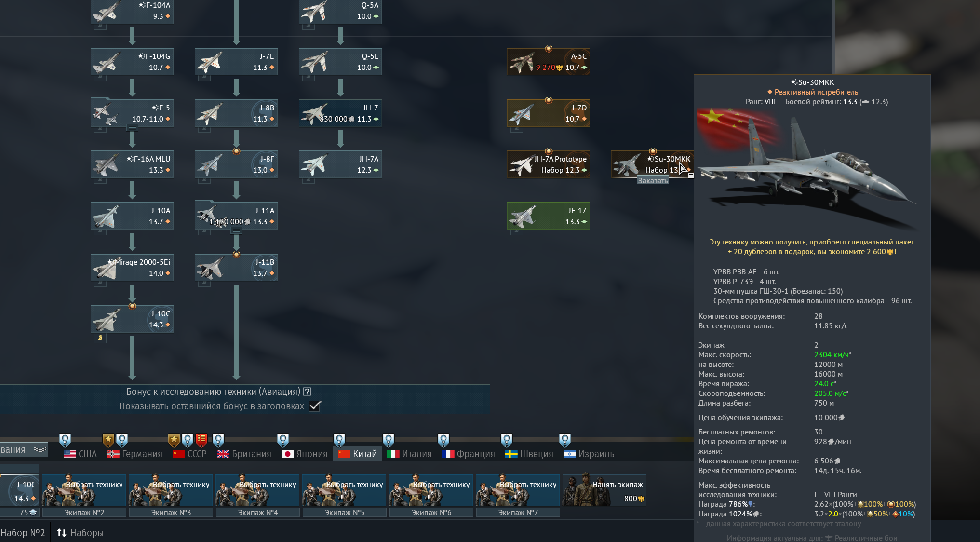Open the Наборы presets switcher
The height and width of the screenshot is (542, 980).
coord(80,533)
